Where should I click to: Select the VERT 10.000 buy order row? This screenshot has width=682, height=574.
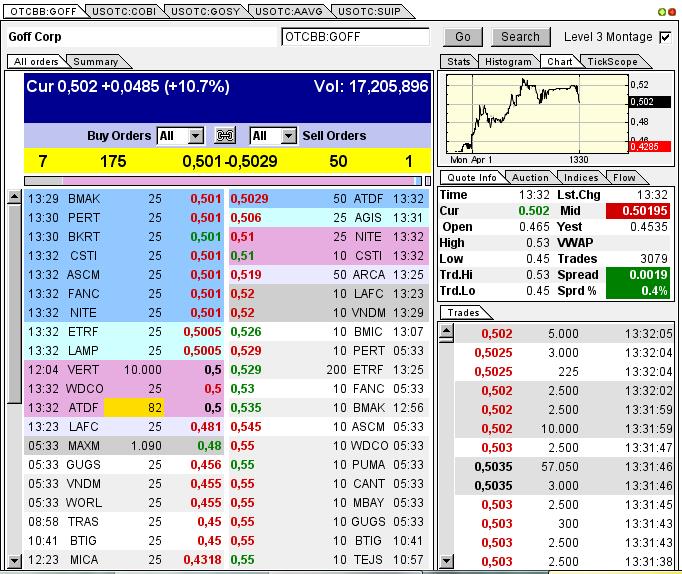[x=124, y=370]
